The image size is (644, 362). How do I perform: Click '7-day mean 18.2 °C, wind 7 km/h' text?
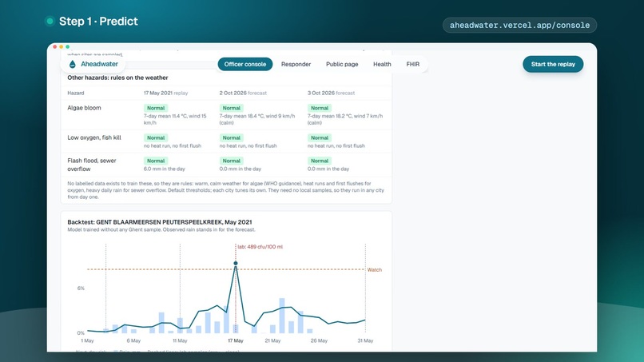[x=345, y=119]
